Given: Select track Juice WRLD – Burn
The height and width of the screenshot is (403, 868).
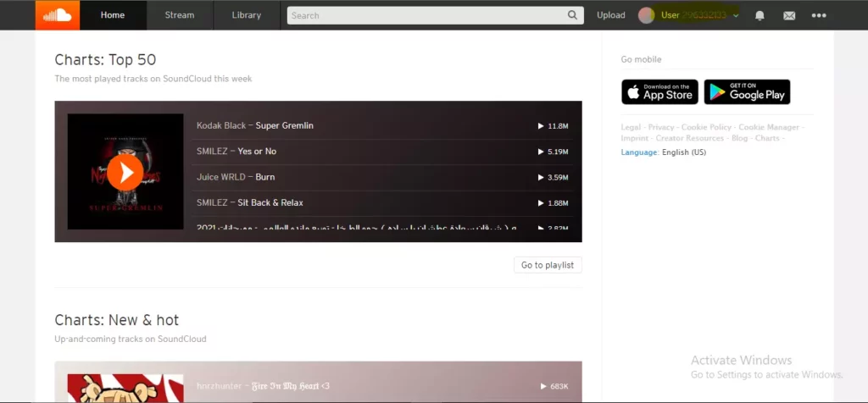Looking at the screenshot, I should [x=236, y=177].
